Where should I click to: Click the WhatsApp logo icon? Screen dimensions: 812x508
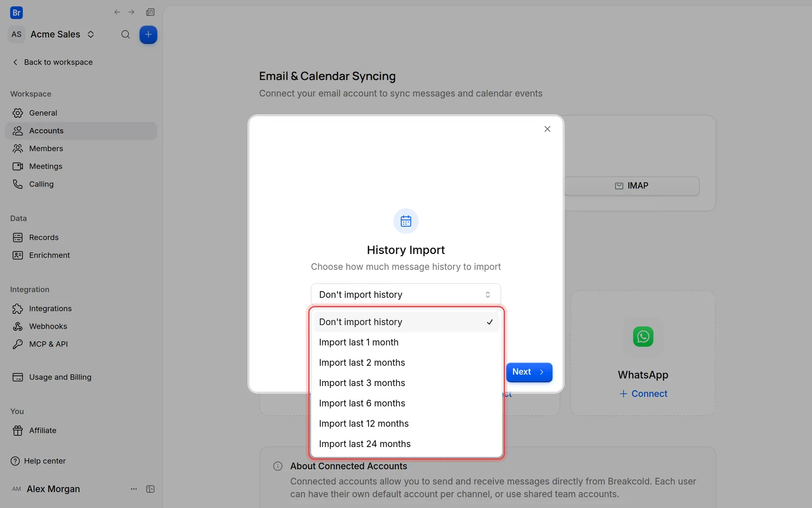tap(643, 336)
